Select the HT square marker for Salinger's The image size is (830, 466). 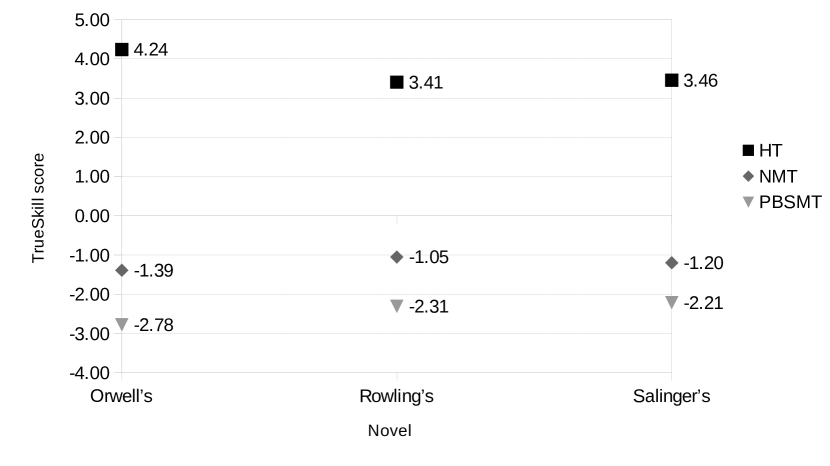tap(671, 80)
